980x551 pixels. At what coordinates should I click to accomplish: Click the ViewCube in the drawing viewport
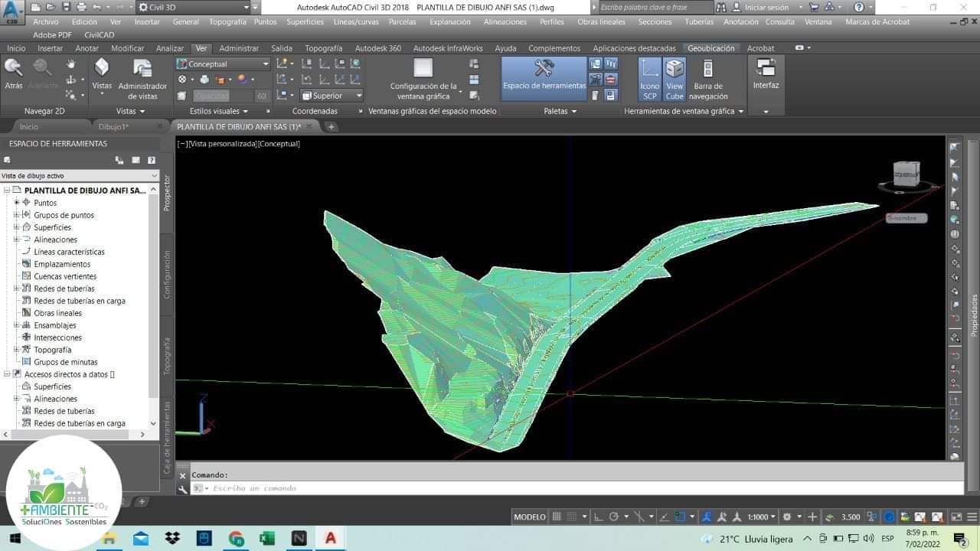906,173
